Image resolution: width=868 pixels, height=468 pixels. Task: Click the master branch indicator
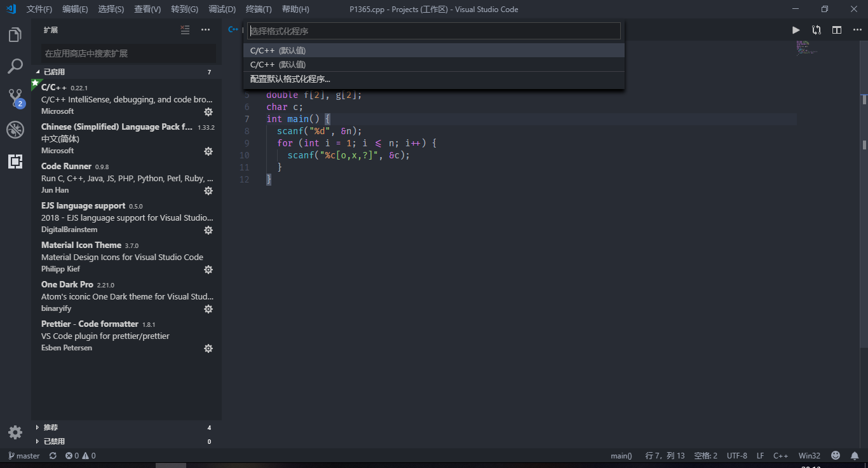click(24, 455)
